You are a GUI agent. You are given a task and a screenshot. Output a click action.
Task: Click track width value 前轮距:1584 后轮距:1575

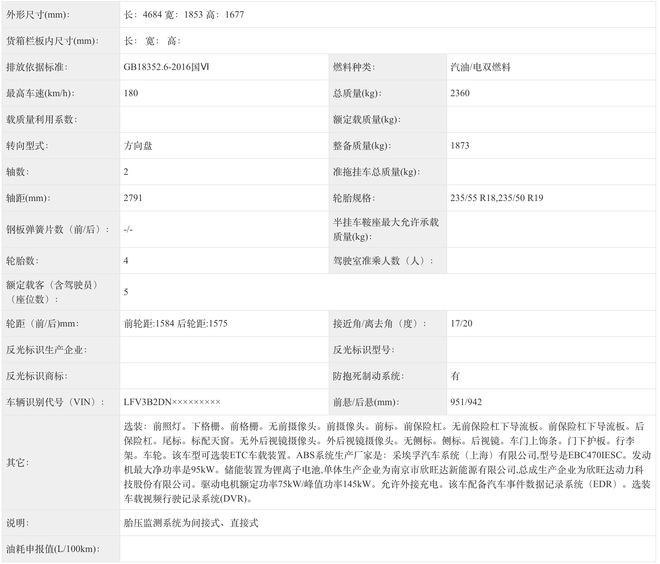176,324
